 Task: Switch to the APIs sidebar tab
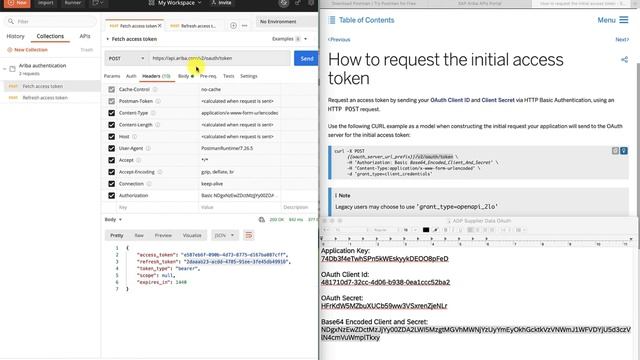click(85, 36)
